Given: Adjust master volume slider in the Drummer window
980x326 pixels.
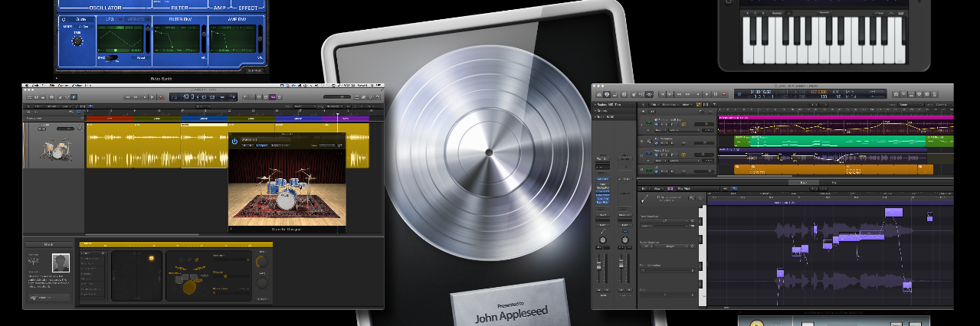Looking at the screenshot, I should (x=337, y=97).
